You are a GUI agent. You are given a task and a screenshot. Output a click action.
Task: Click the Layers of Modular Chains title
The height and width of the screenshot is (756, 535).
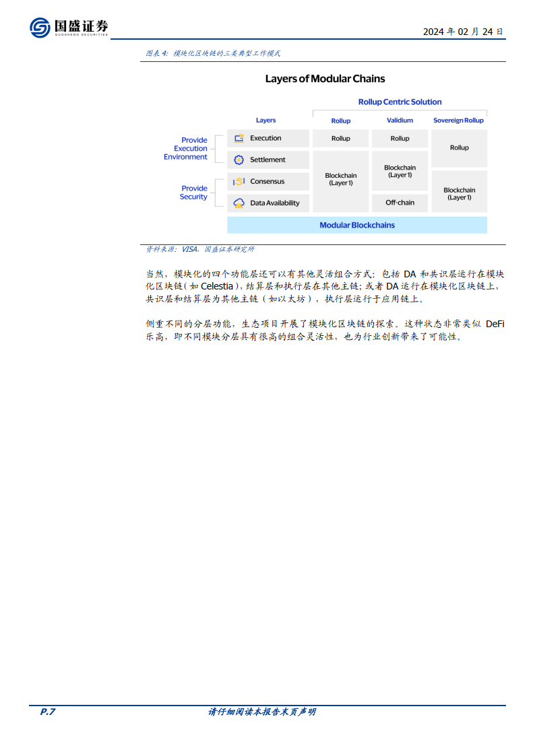point(325,79)
